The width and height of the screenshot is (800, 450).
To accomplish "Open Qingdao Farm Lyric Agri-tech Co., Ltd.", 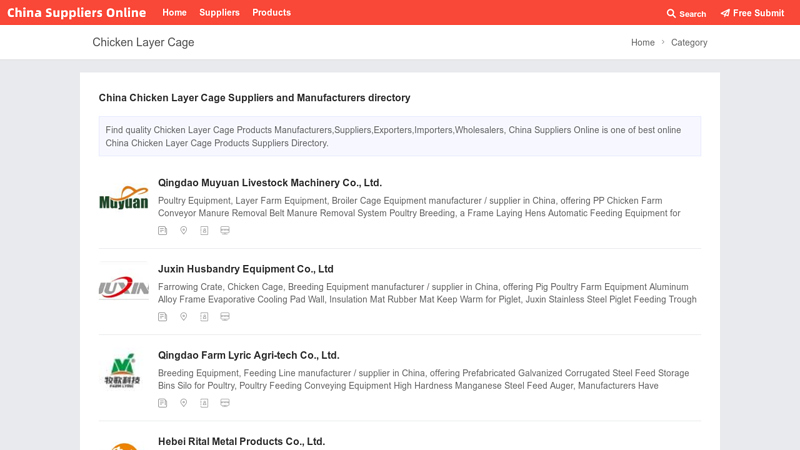I will pos(248,355).
